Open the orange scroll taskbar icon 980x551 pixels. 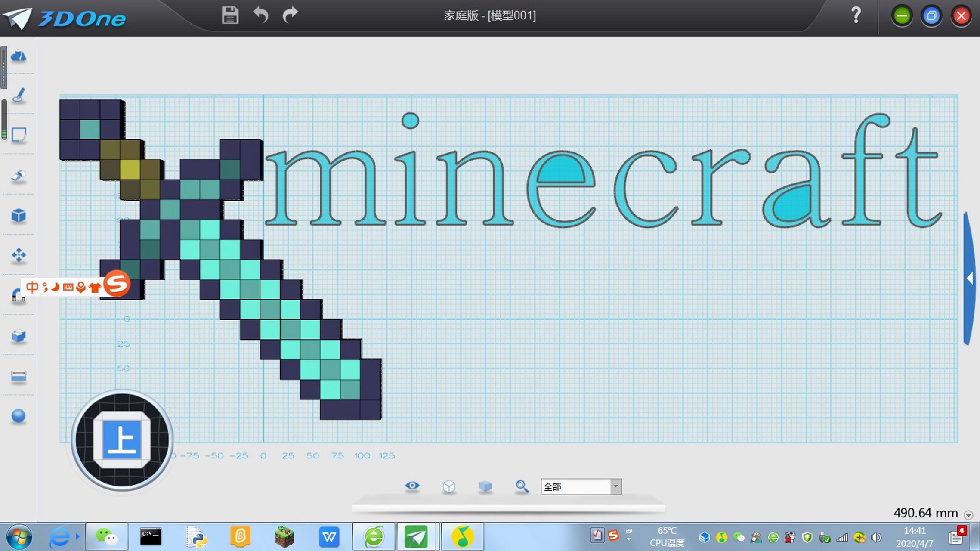click(x=240, y=537)
